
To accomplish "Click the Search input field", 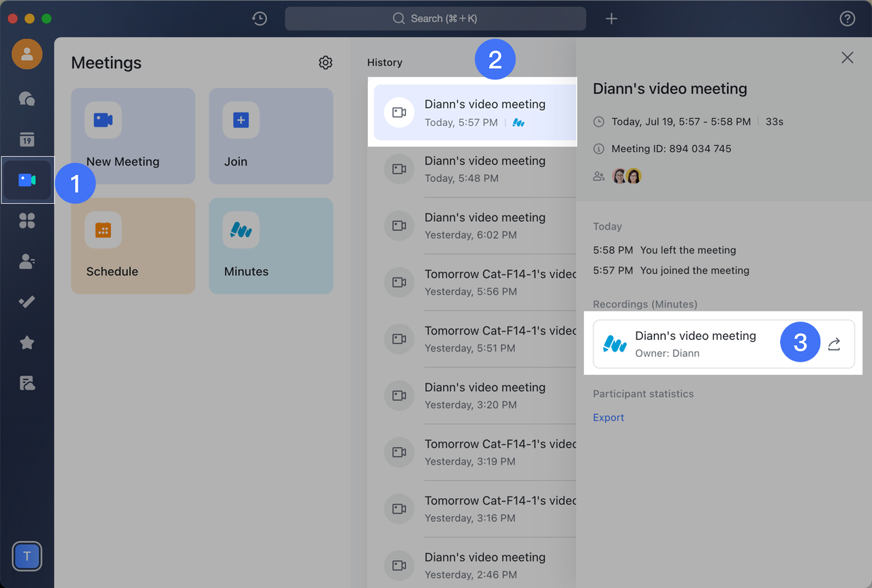I will [x=435, y=19].
